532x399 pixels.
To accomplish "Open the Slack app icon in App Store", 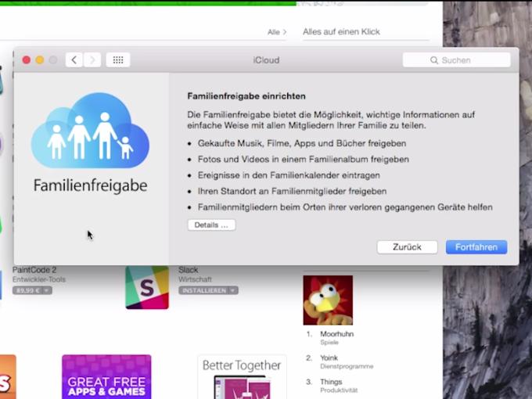I will coord(147,288).
